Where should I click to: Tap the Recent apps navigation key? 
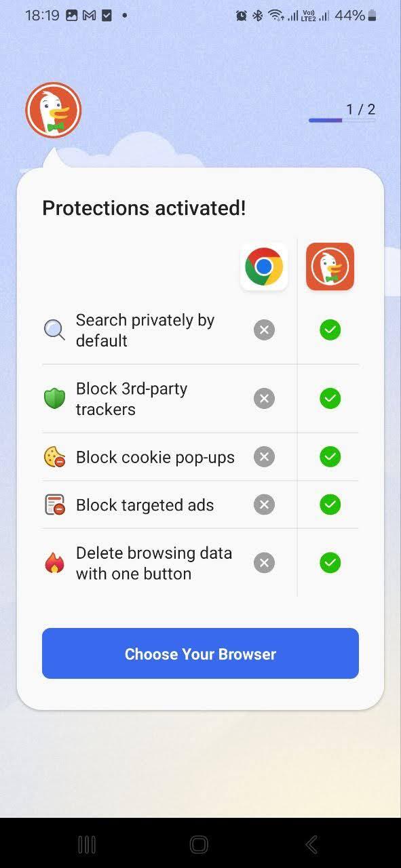click(x=87, y=844)
